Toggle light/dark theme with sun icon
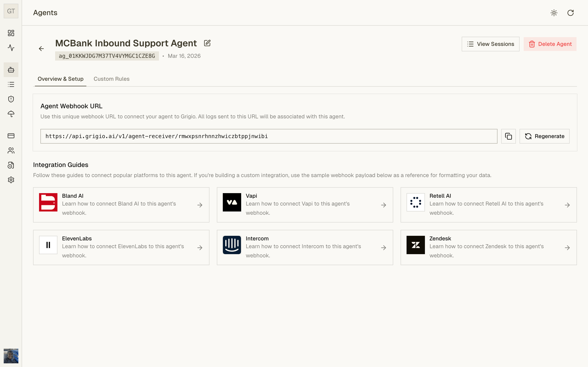This screenshot has width=588, height=367. pos(554,13)
